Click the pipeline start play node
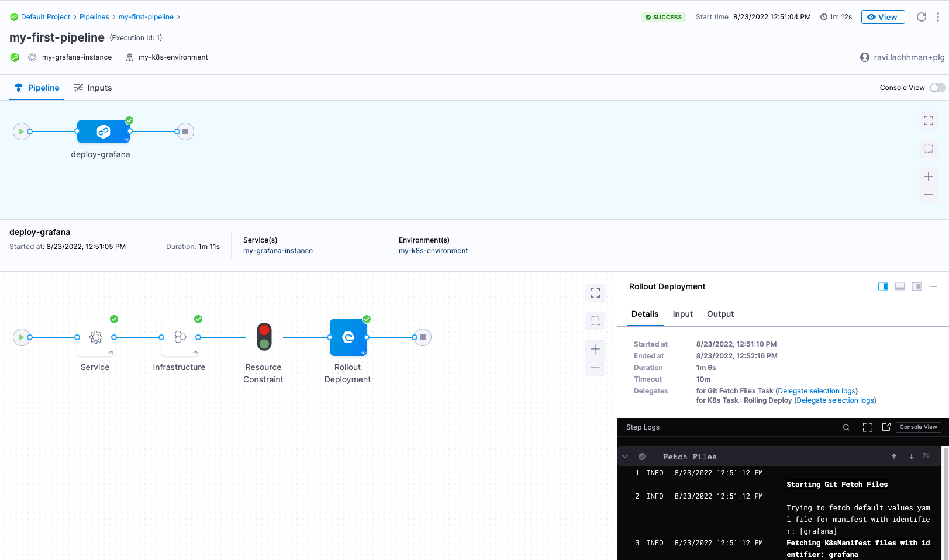 [22, 132]
